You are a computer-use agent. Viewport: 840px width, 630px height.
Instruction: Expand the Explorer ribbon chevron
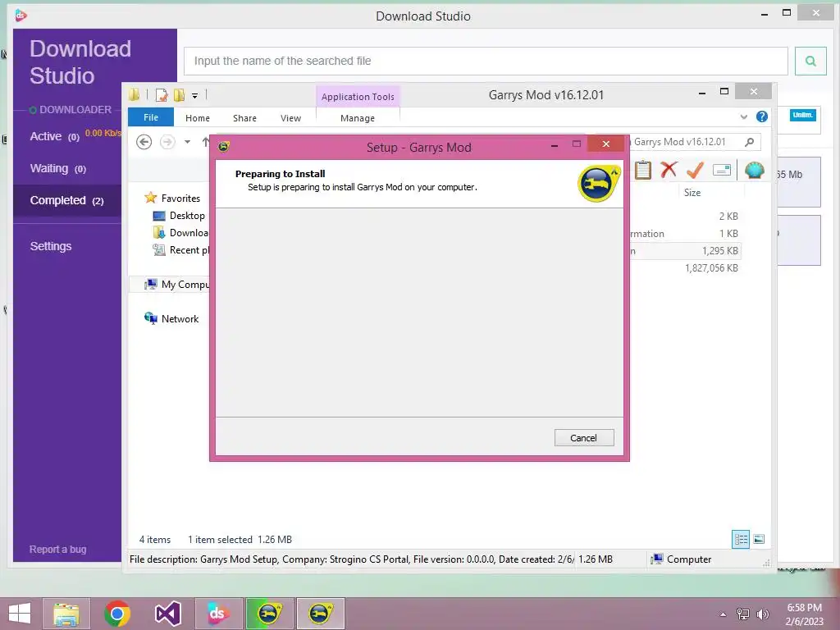743,116
